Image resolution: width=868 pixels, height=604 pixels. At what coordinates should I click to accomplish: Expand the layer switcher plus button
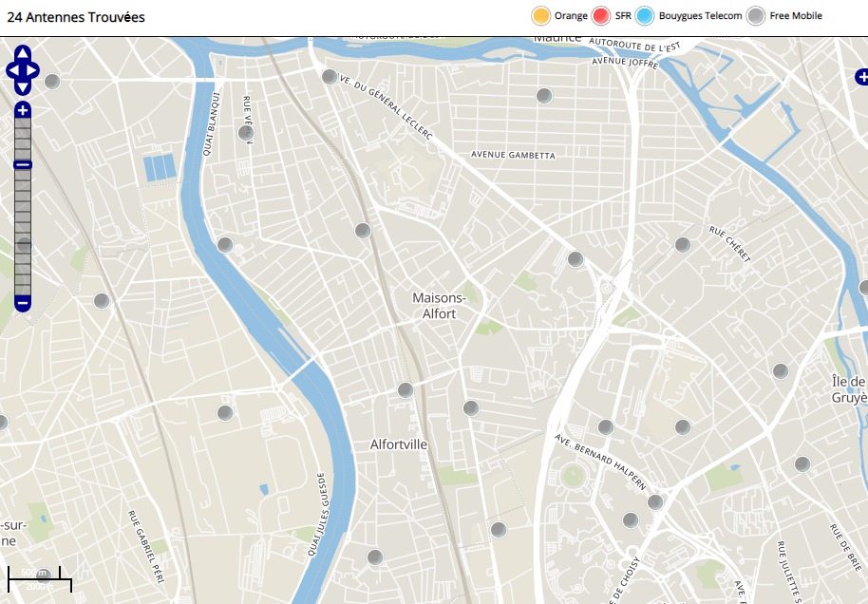pyautogui.click(x=861, y=77)
